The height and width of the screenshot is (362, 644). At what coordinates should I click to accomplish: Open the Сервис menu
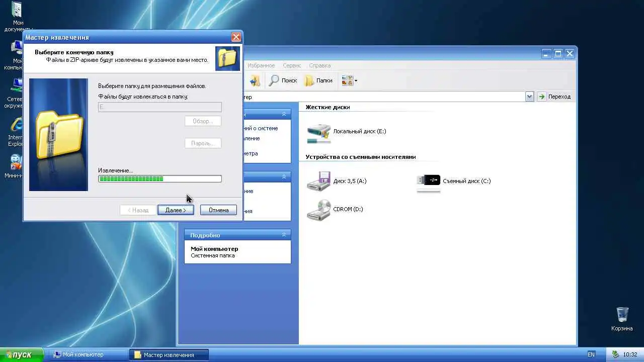(x=292, y=65)
